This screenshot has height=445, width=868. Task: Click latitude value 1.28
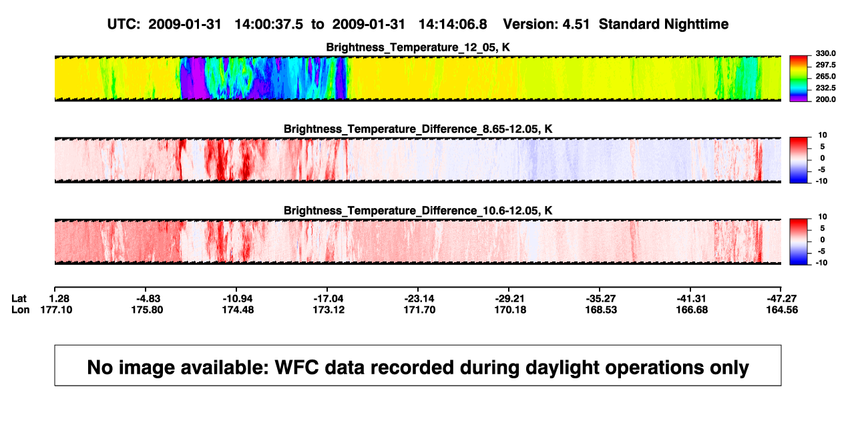[x=59, y=298]
